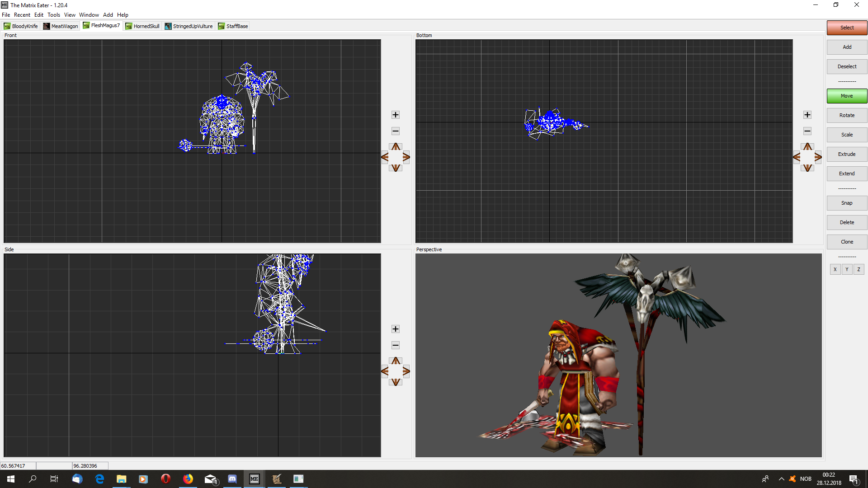Screen dimensions: 868x488
Task: Show hidden system tray icons
Action: coord(781,479)
